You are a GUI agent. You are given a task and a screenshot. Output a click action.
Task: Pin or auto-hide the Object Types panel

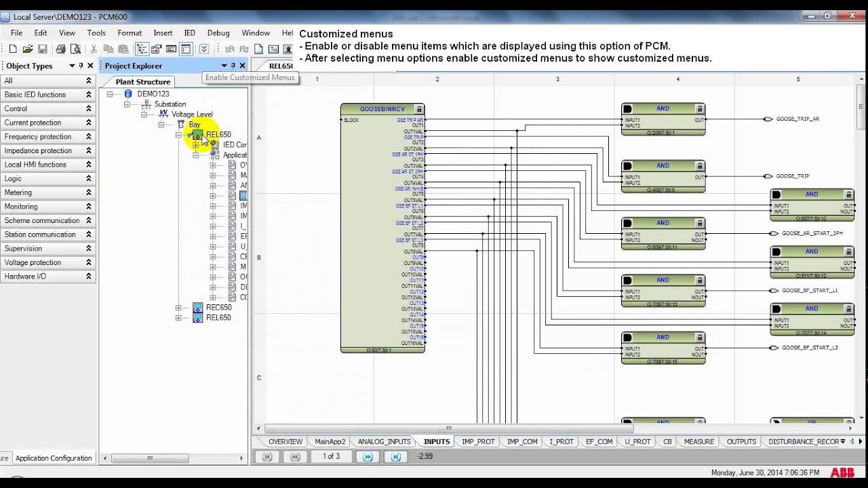[x=81, y=66]
